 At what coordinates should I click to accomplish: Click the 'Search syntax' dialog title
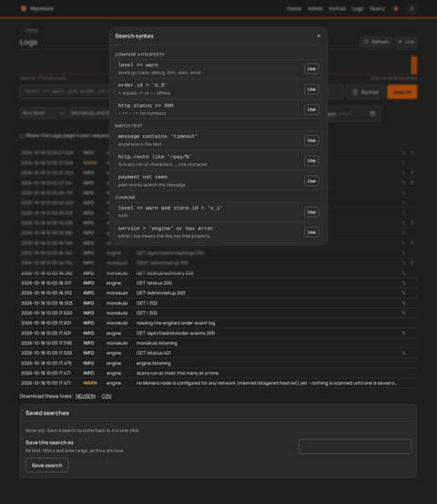point(134,36)
